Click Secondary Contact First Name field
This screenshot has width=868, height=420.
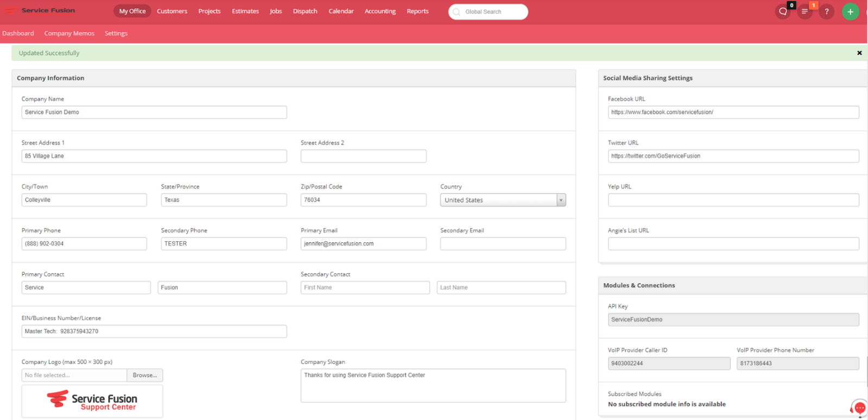click(x=365, y=288)
